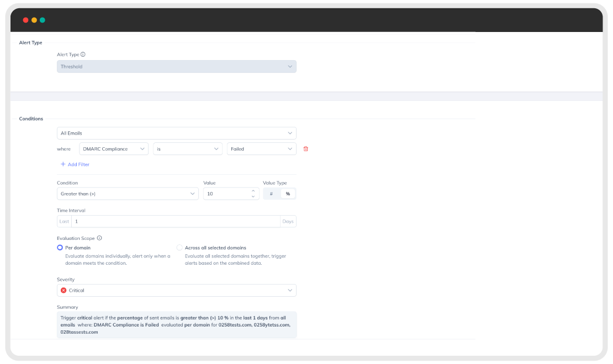Click the Time Interval input field

point(176,222)
